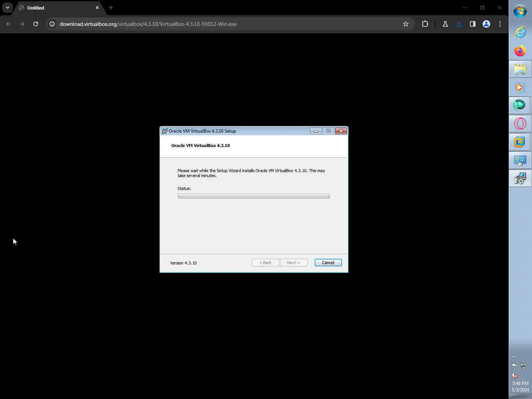The image size is (532, 399).
Task: Open the Windows Start menu orb
Action: [x=520, y=11]
